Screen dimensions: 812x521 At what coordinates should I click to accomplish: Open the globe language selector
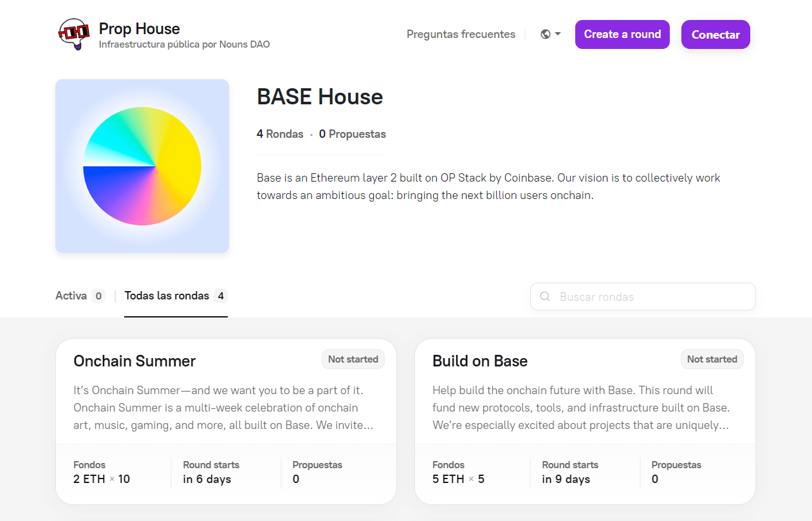tap(546, 34)
